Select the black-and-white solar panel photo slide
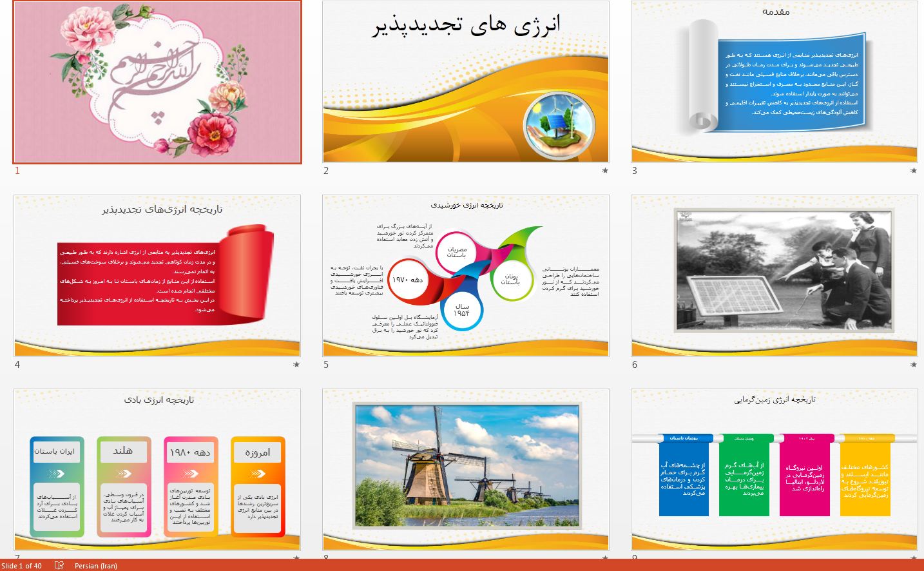Viewport: 924px width, 571px height. coord(773,276)
